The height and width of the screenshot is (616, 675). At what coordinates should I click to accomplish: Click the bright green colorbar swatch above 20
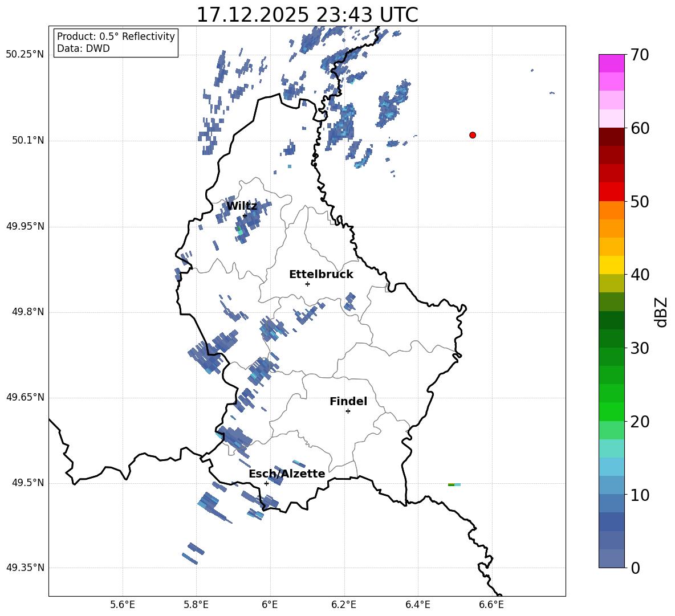pos(611,411)
